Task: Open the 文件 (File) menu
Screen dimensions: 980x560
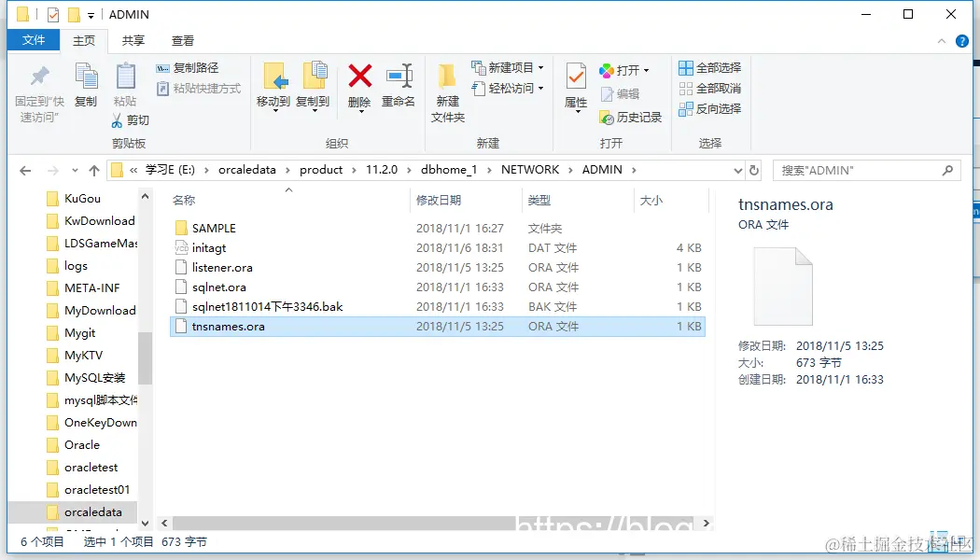Action: coord(33,40)
